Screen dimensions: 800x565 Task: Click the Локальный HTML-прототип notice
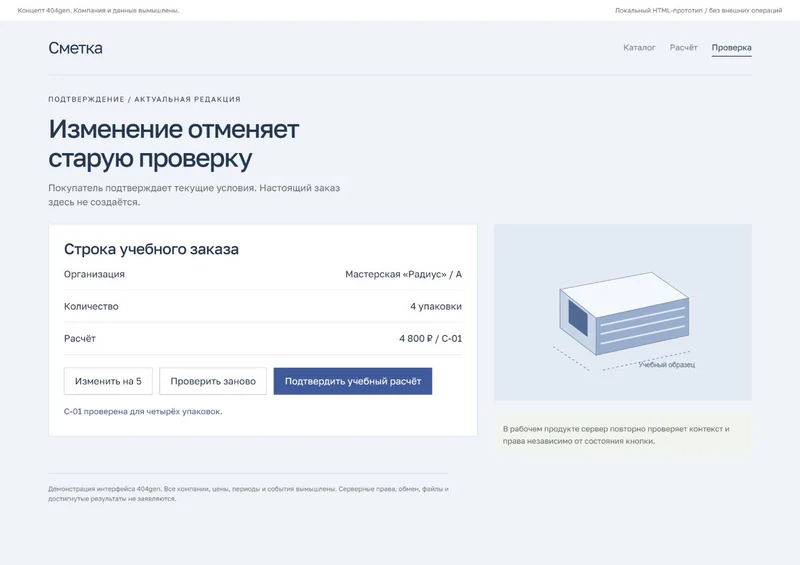(x=698, y=10)
